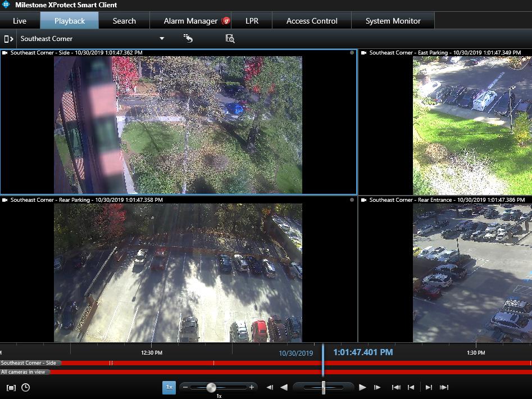Step back to the previous frame
The image size is (532, 399).
(x=270, y=387)
